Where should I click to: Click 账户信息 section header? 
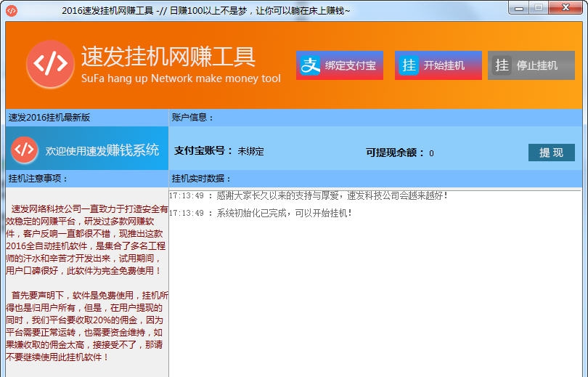(x=192, y=118)
